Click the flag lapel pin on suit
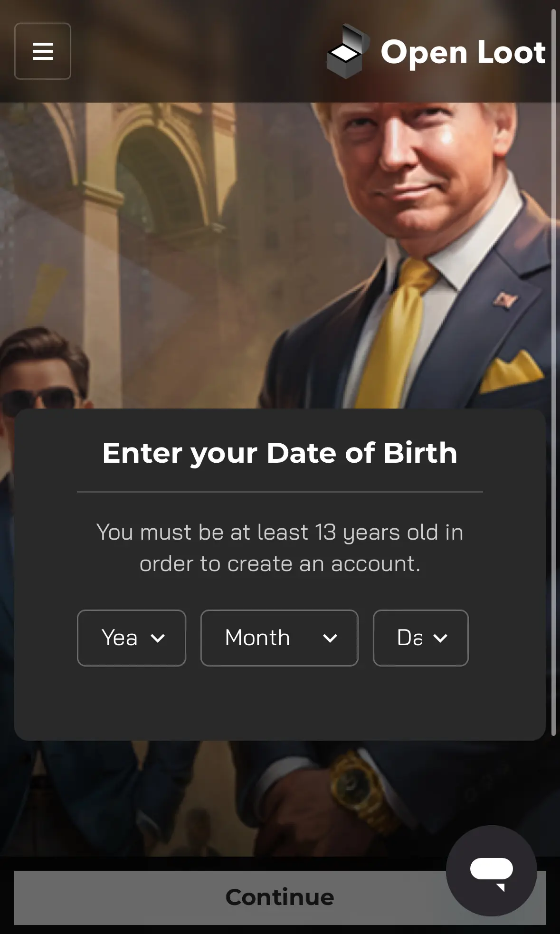560x934 pixels. [505, 300]
